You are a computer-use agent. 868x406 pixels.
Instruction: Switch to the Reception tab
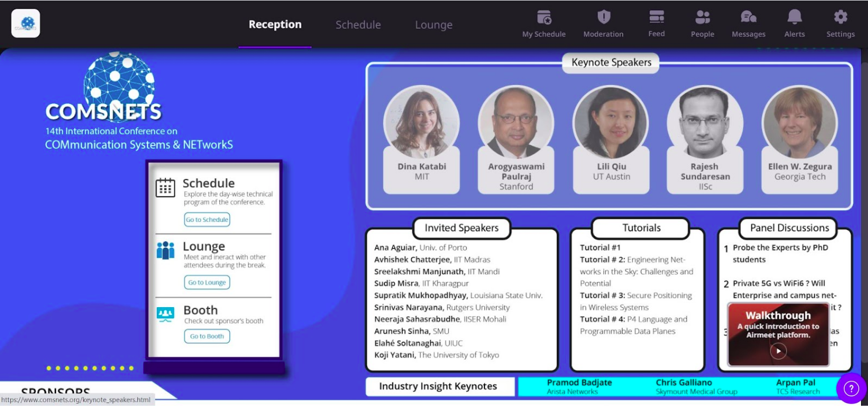click(275, 24)
